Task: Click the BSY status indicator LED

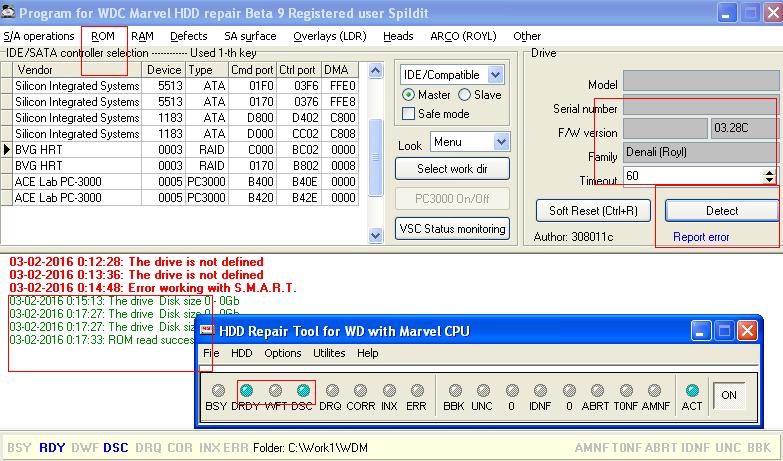Action: tap(216, 392)
